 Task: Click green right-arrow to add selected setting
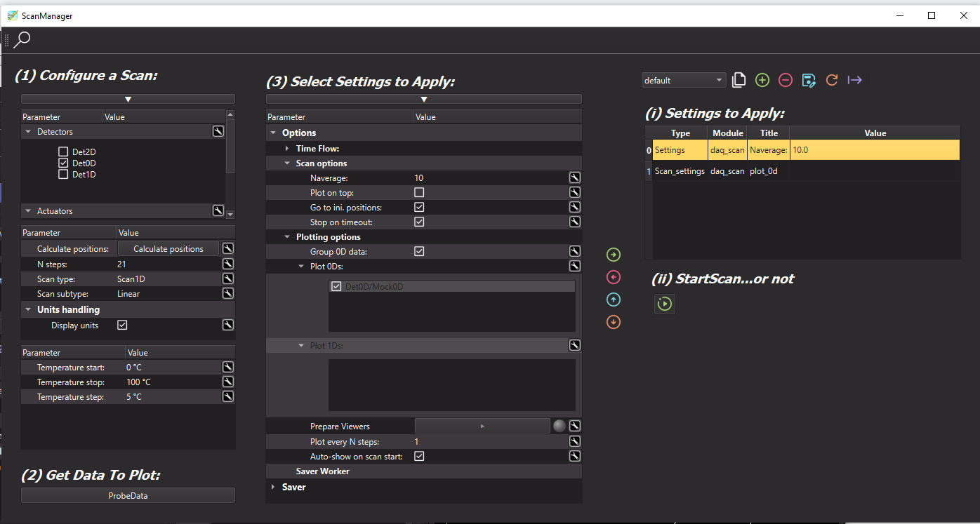click(614, 255)
